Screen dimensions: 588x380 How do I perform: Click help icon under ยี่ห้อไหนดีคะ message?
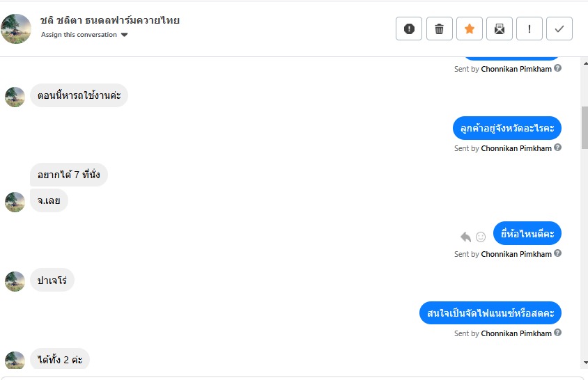(x=558, y=253)
